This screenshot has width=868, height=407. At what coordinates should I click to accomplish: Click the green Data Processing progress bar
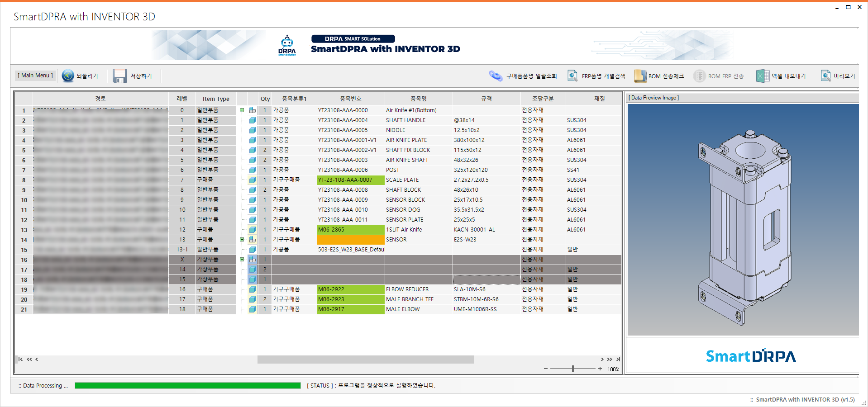tap(188, 385)
